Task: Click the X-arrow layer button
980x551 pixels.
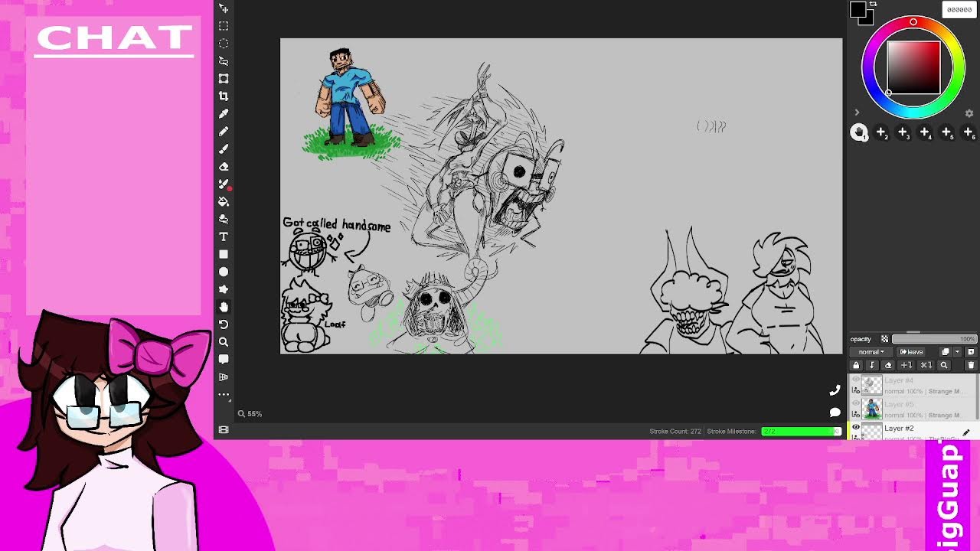Action: (x=926, y=366)
